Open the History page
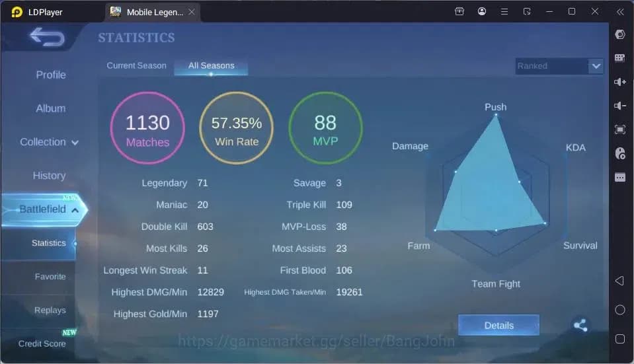634x364 pixels. click(50, 176)
